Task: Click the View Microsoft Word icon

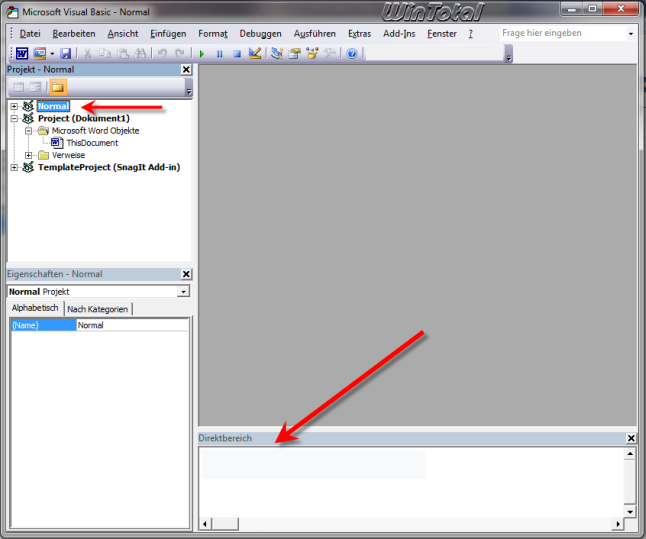Action: [22, 54]
